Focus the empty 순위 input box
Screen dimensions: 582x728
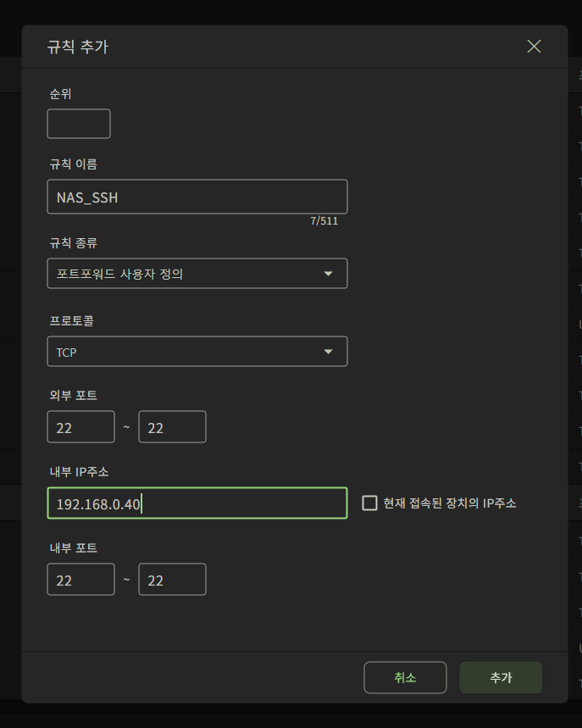click(79, 124)
